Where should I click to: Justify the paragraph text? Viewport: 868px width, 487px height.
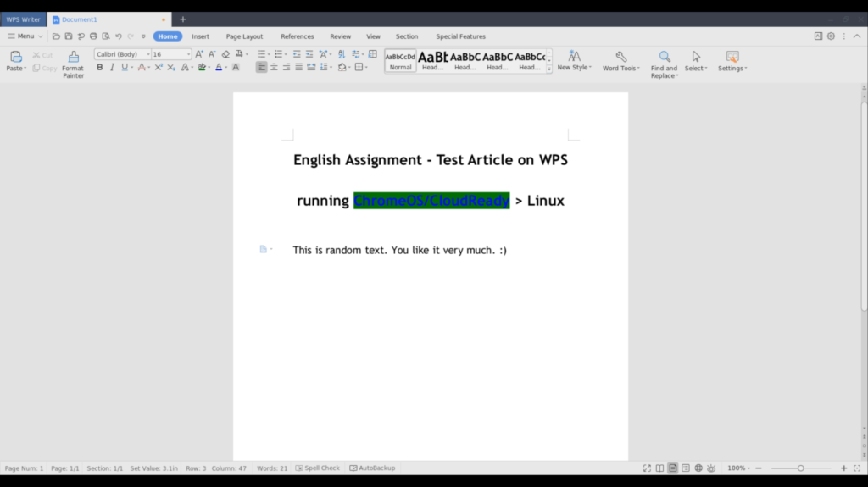point(299,68)
